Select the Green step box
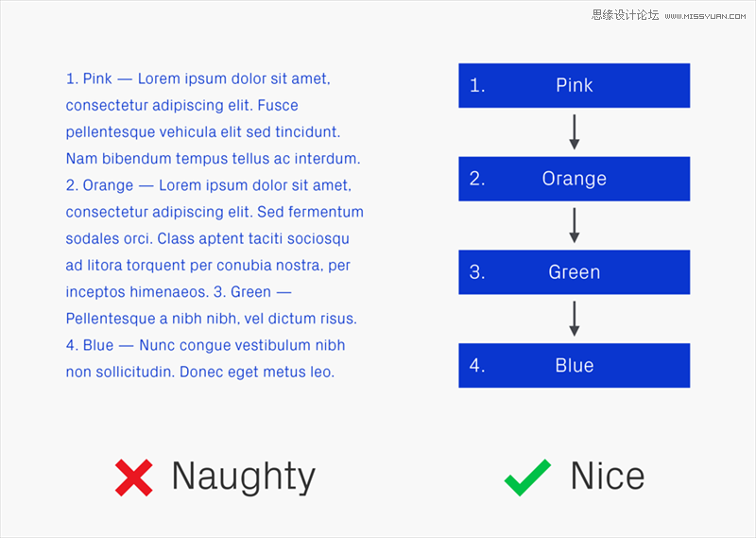Viewport: 756px width, 538px height. point(575,272)
